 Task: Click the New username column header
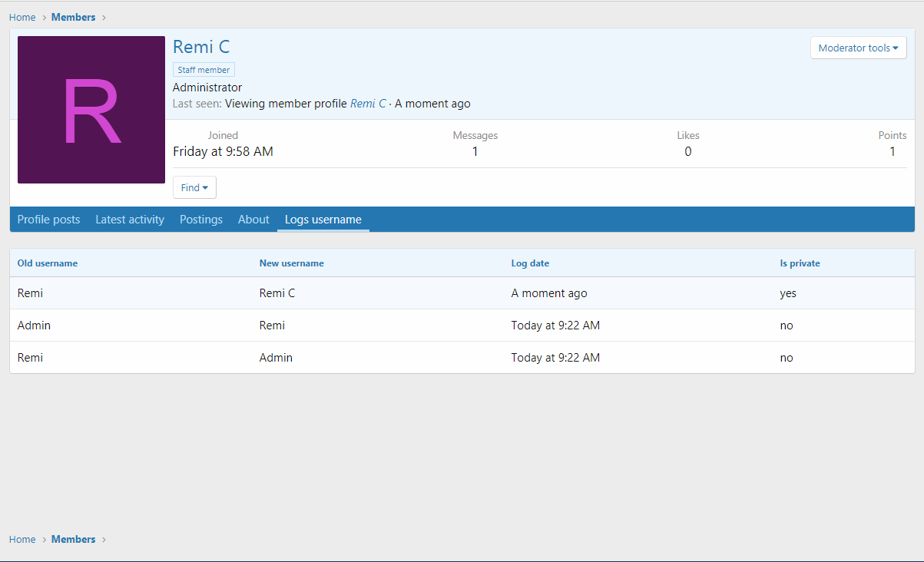(291, 263)
